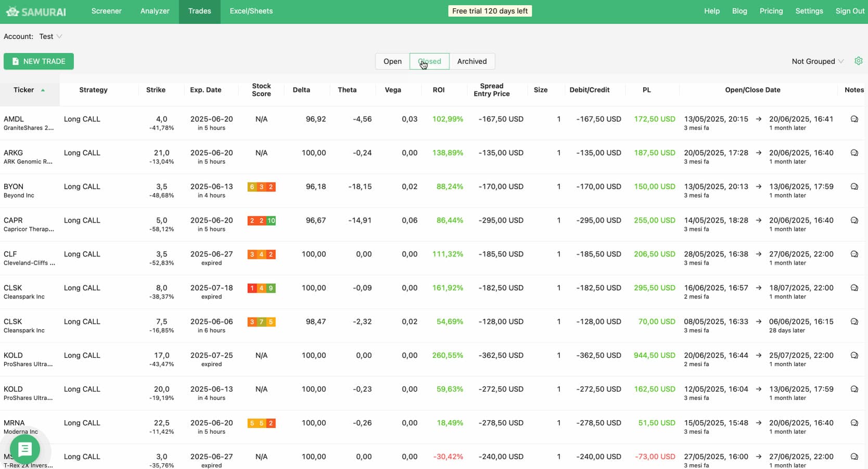This screenshot has width=868, height=469.
Task: Open the Pricing page
Action: (771, 11)
